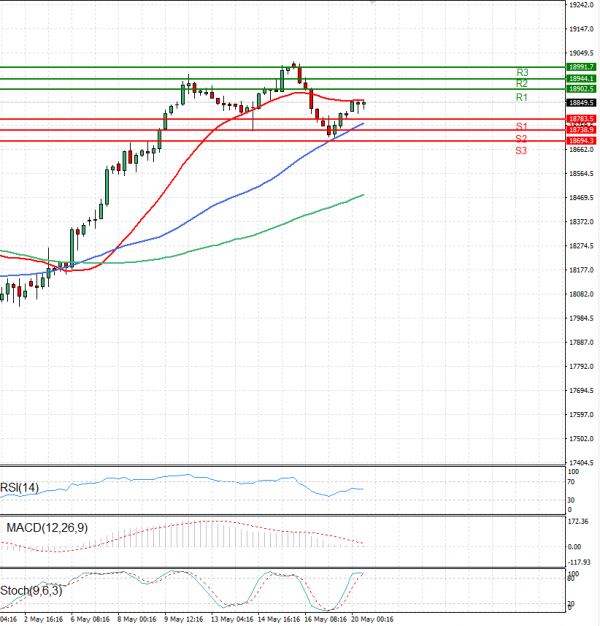Click the MACD scale value 172.36

578,522
